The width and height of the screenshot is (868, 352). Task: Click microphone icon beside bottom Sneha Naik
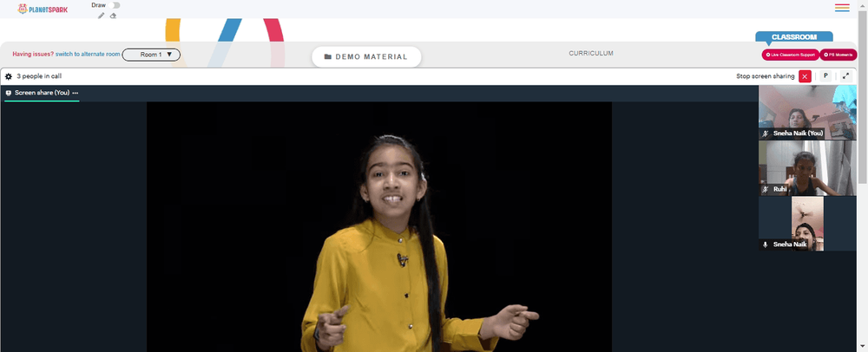pyautogui.click(x=766, y=244)
